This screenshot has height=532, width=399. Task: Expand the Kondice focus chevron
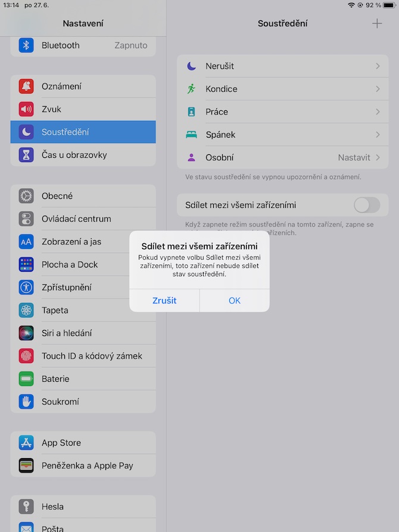coord(378,89)
